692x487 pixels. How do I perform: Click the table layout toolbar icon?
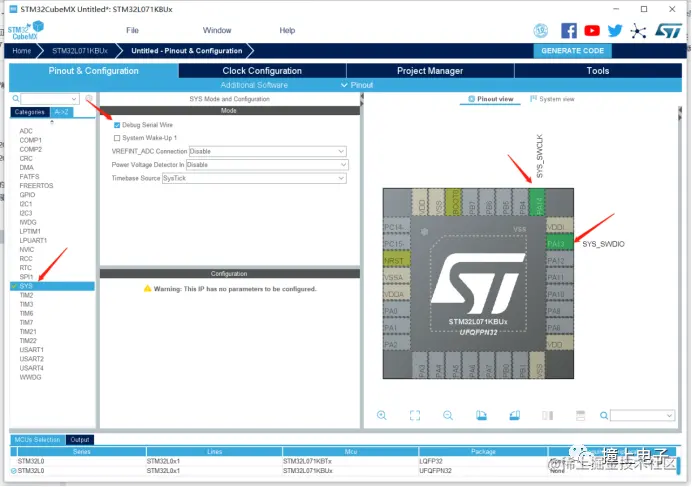click(580, 415)
